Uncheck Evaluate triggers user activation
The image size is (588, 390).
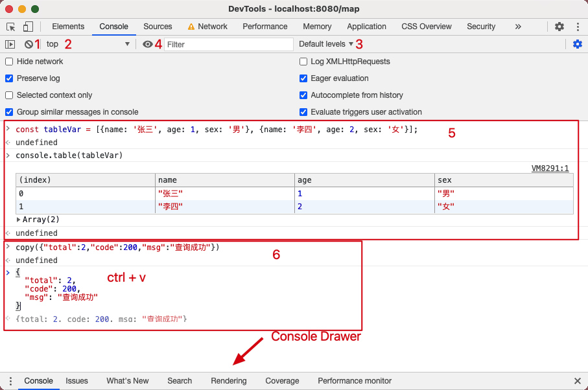tap(303, 112)
